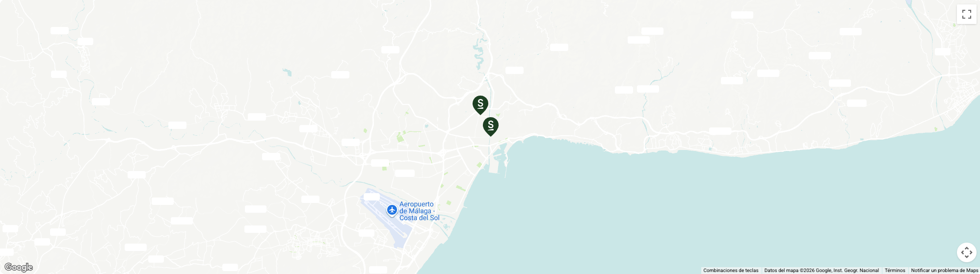Click the Datos del mapa copyright text

821,270
